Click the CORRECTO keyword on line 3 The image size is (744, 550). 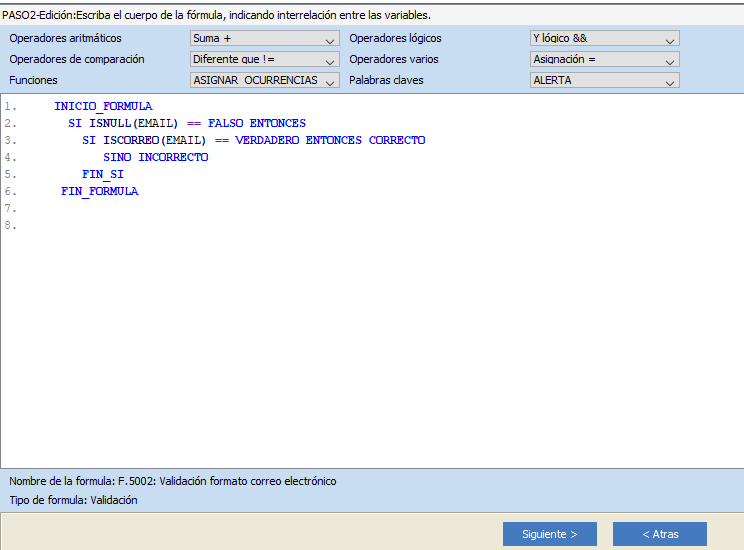(x=397, y=140)
